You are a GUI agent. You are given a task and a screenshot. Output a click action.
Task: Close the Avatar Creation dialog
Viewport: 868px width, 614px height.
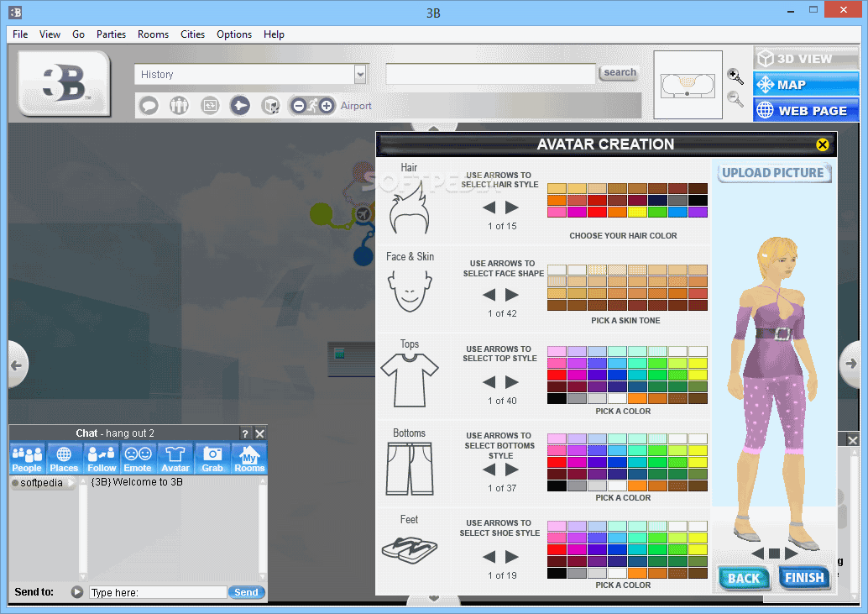822,144
